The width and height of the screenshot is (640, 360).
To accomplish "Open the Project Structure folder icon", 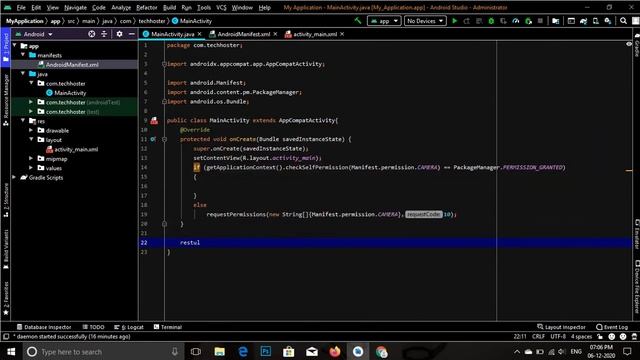I will pos(556,21).
